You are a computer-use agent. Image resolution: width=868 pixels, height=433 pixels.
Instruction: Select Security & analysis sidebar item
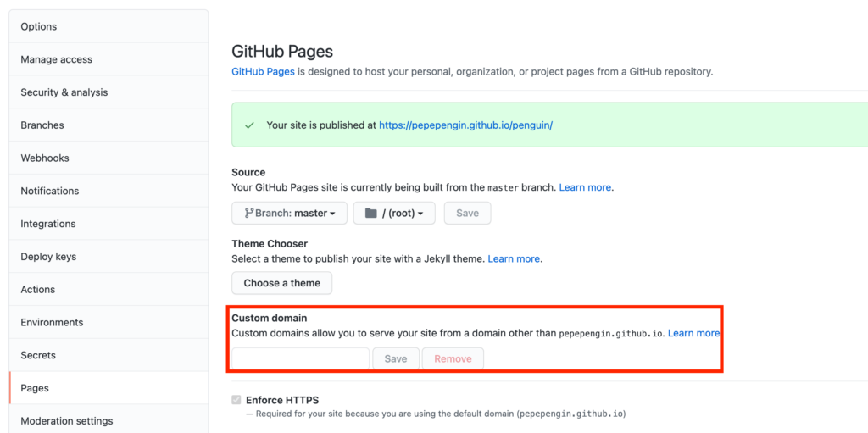point(108,92)
